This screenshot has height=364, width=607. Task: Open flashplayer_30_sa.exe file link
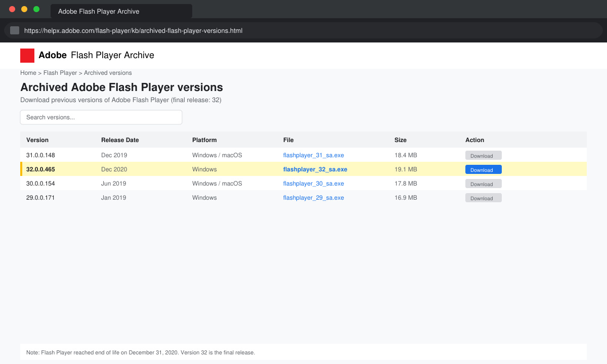(x=314, y=184)
